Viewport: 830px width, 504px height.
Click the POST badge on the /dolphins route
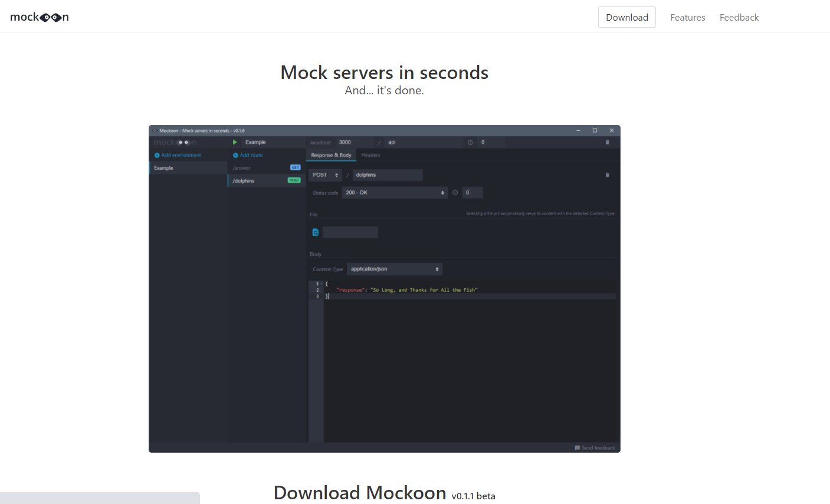pos(294,180)
